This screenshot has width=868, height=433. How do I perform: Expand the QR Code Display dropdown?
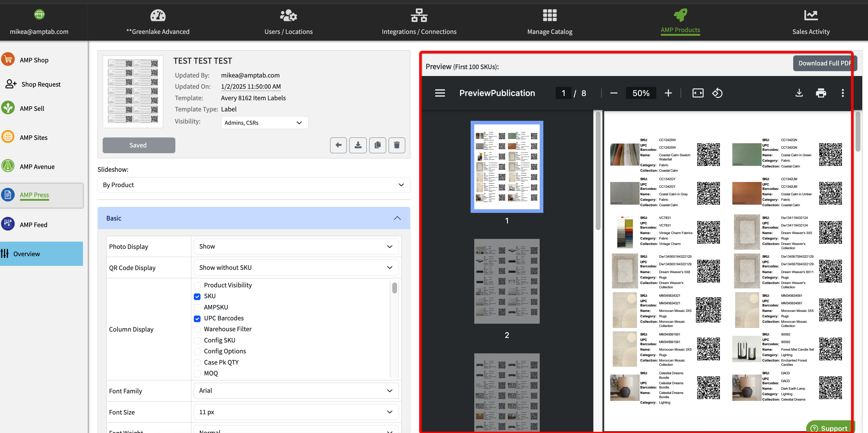[296, 268]
